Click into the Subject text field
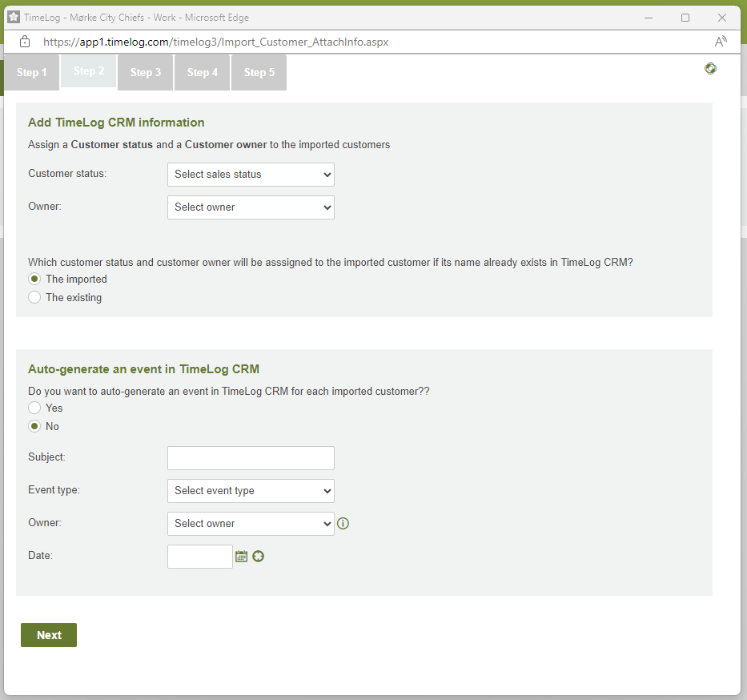Screen dimensions: 747x700 pos(251,458)
